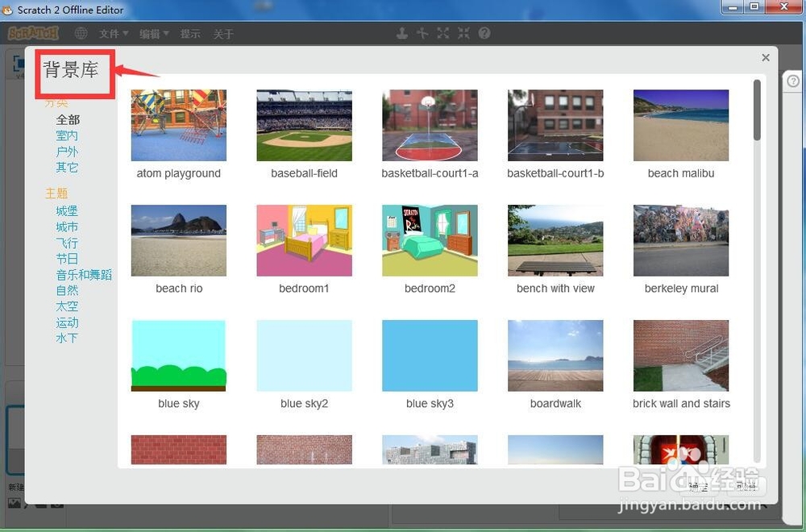Select the blue sky2 backdrop
Image resolution: width=806 pixels, height=532 pixels.
[305, 355]
